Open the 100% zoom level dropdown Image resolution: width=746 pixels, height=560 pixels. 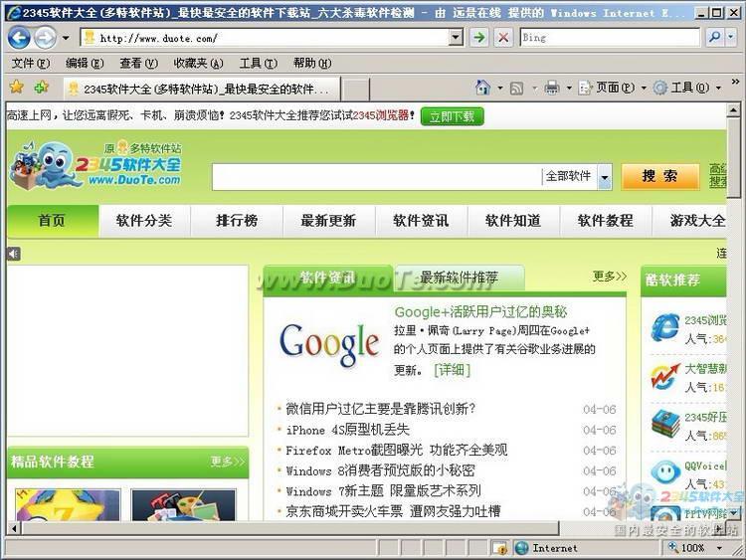pos(719,549)
